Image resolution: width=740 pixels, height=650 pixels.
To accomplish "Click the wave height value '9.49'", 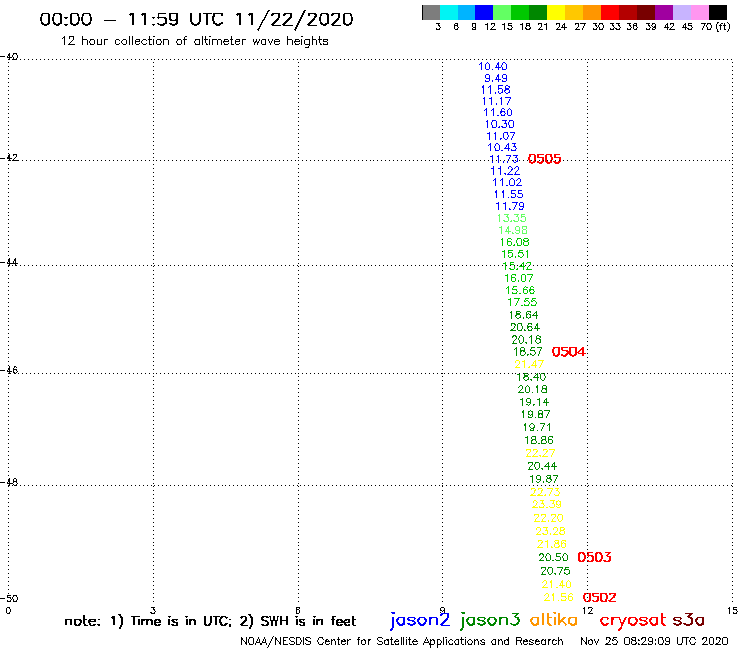I will [496, 78].
